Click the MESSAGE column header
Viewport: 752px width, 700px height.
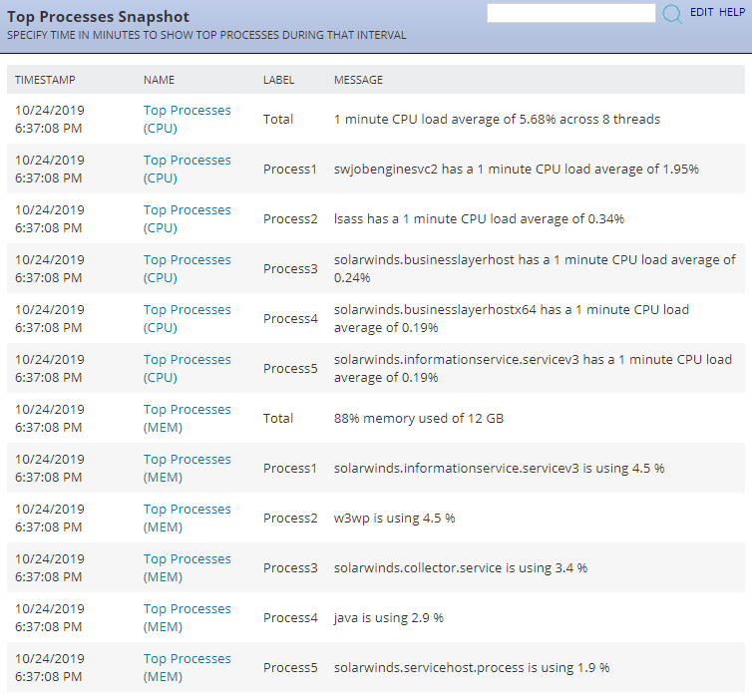[x=358, y=80]
